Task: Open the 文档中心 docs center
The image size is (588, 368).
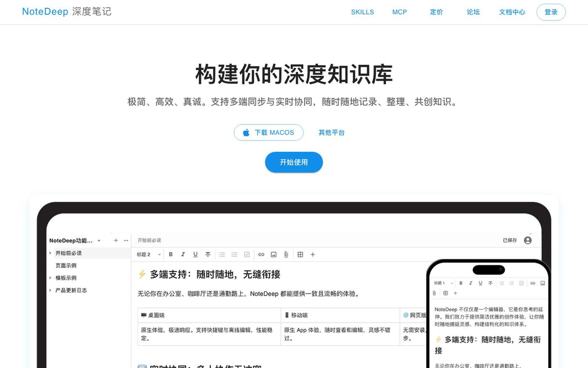Action: click(x=512, y=12)
